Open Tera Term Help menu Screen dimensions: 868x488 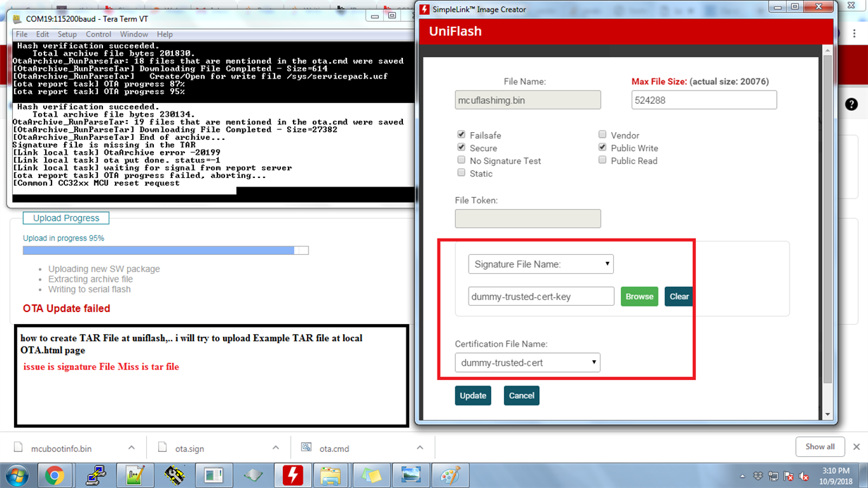coord(164,34)
